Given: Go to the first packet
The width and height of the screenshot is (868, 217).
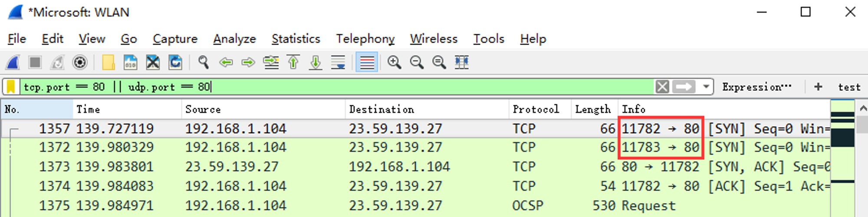Looking at the screenshot, I should point(293,62).
